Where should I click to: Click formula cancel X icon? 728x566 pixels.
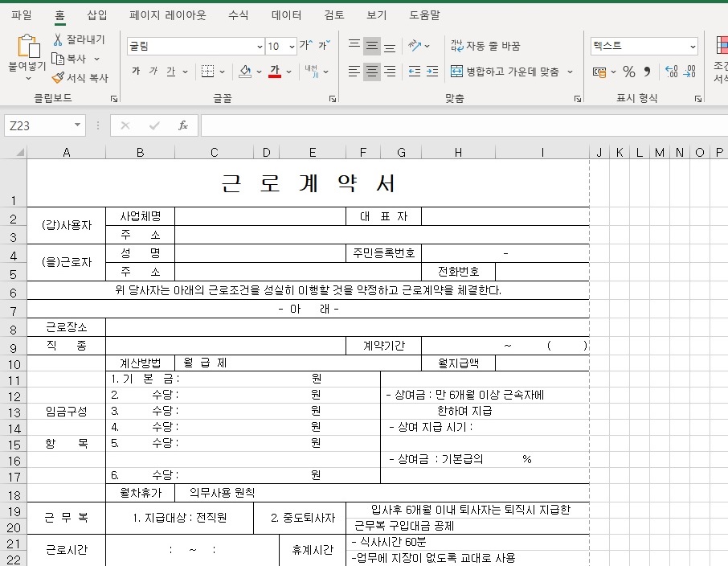125,125
